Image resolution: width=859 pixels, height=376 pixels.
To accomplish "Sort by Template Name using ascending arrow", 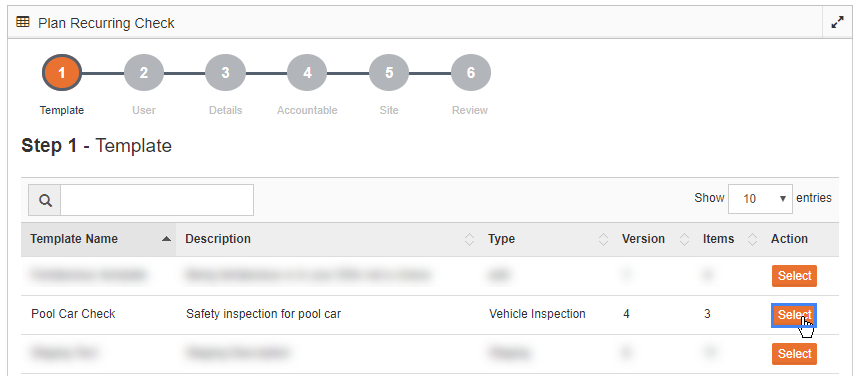I will tap(167, 240).
